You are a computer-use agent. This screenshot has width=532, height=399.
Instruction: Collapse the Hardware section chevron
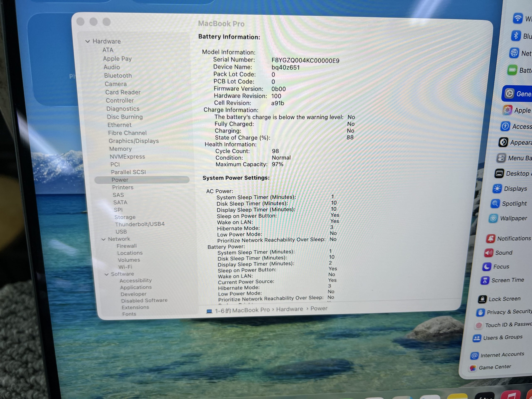tap(88, 41)
